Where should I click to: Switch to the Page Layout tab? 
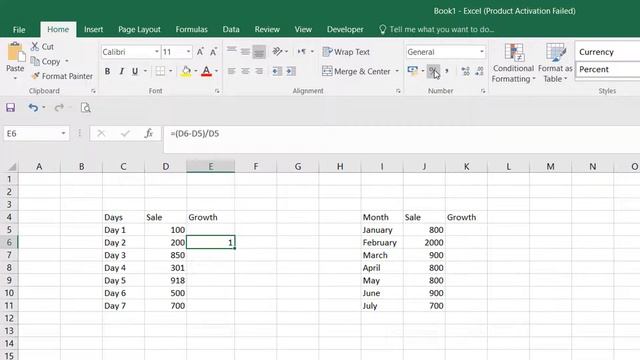[x=139, y=29]
